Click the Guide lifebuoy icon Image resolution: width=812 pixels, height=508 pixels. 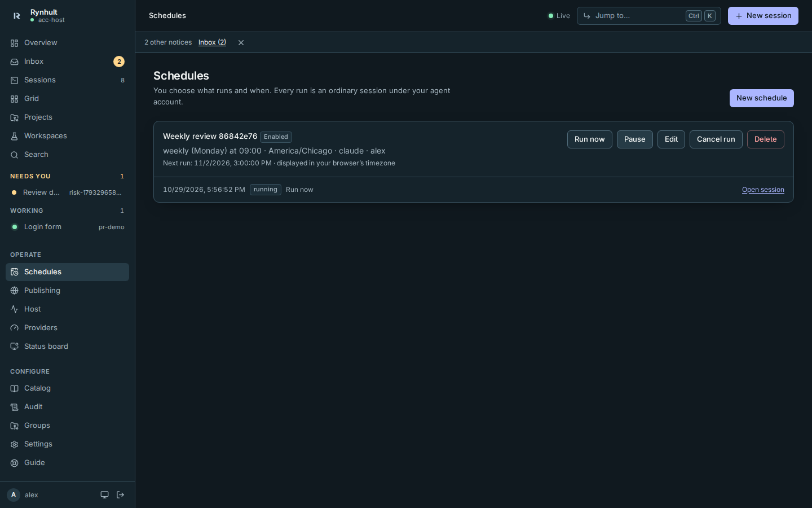[15, 463]
